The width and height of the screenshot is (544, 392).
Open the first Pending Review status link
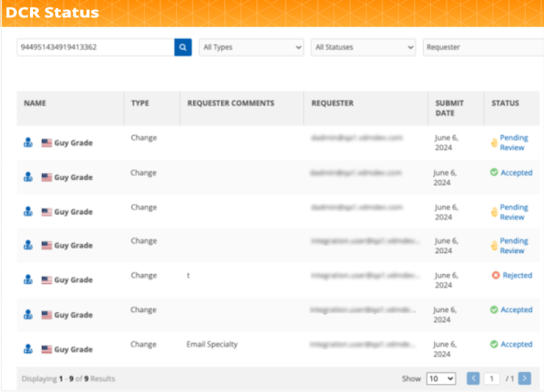pos(513,142)
